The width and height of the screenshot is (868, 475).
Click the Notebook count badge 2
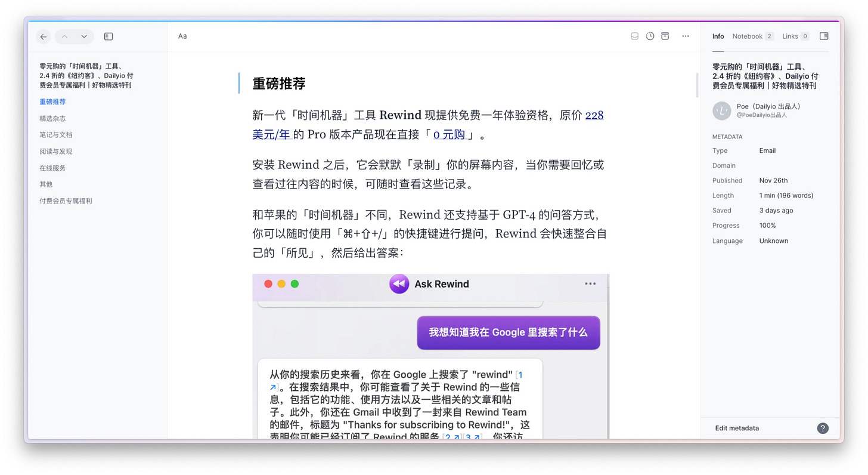click(769, 36)
